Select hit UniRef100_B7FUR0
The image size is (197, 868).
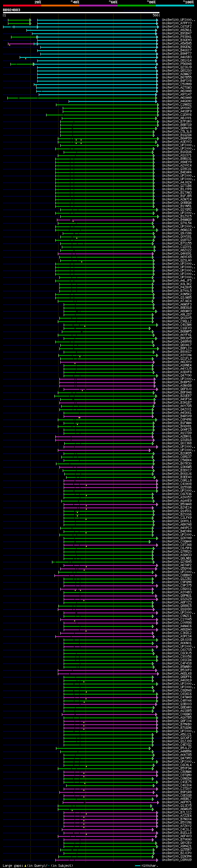pyautogui.click(x=177, y=121)
